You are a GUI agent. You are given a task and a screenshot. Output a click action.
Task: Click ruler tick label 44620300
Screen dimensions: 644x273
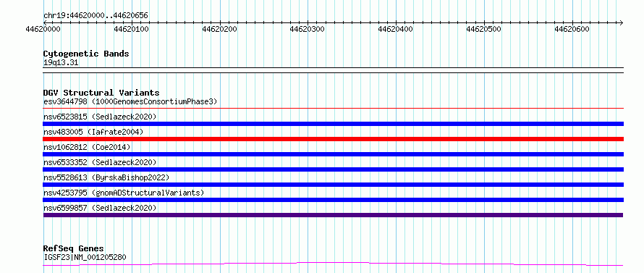pos(308,29)
